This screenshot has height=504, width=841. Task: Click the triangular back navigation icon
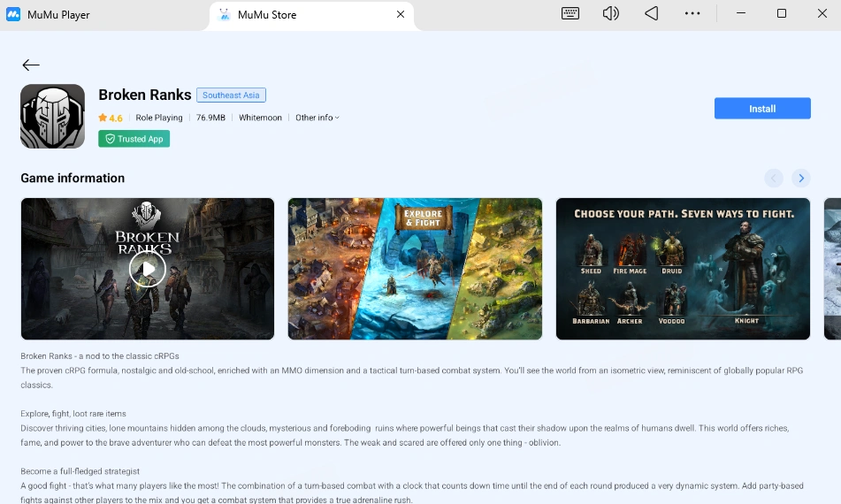coord(651,14)
